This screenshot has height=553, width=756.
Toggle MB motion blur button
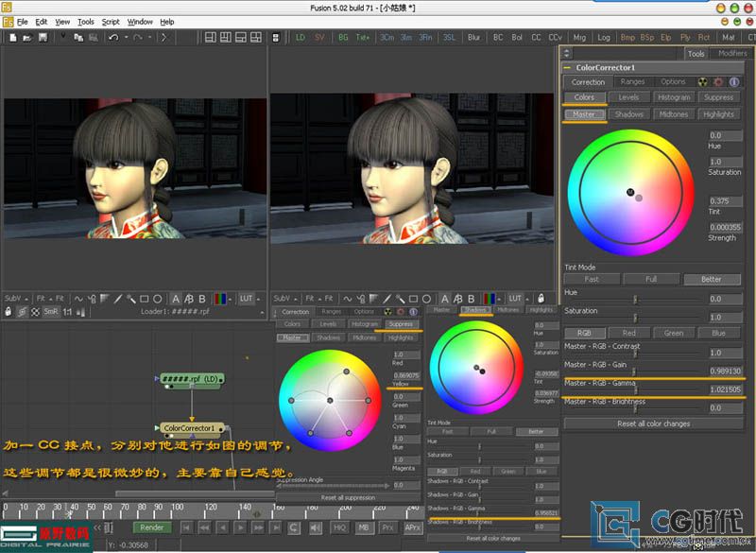click(364, 527)
